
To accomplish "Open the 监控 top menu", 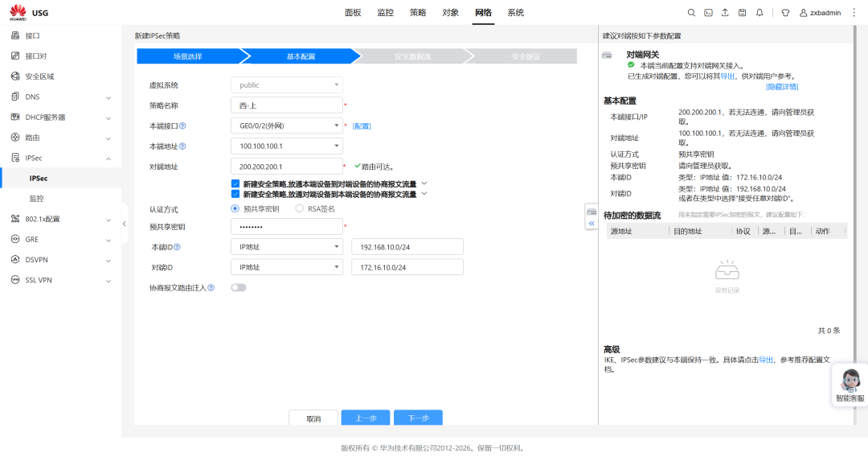I will (385, 13).
